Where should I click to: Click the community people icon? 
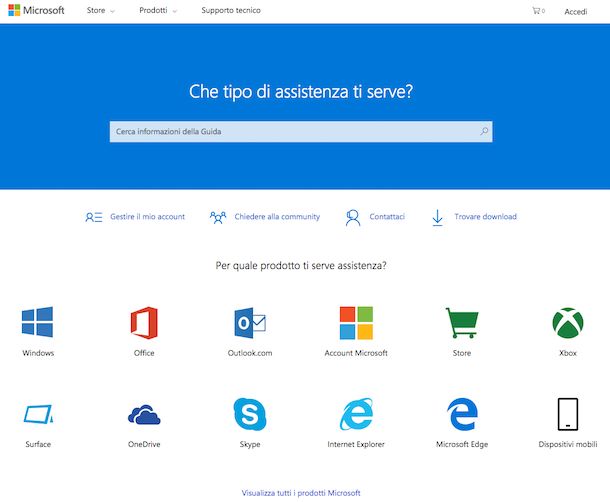(x=218, y=217)
